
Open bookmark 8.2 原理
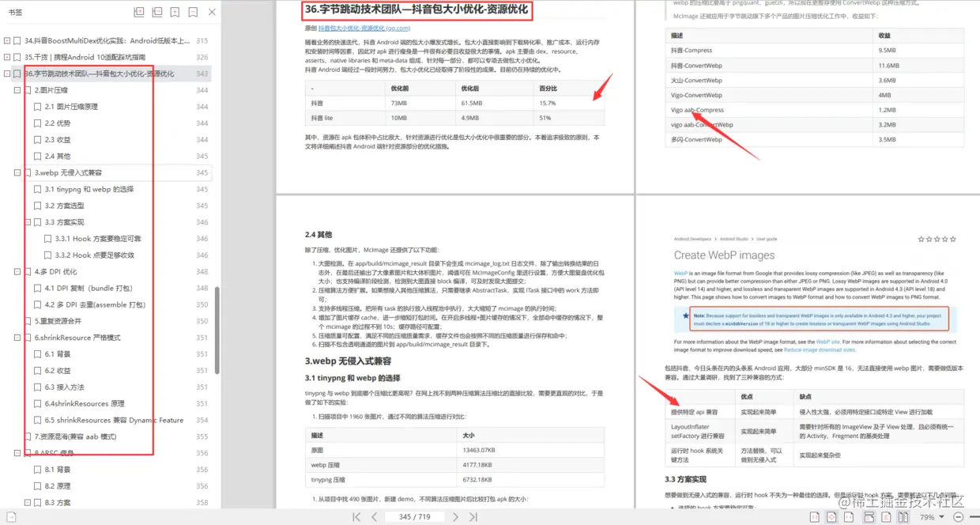(x=58, y=486)
